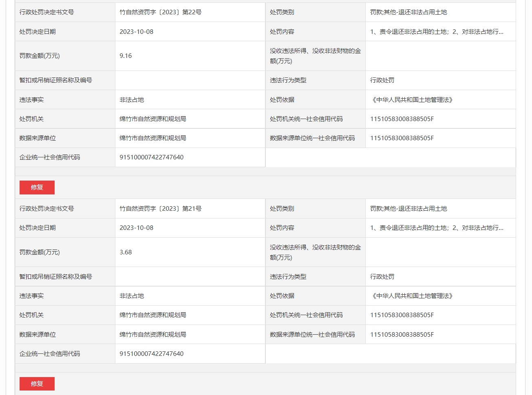Click 处罚类别 value in the 第22号 record

coord(408,12)
